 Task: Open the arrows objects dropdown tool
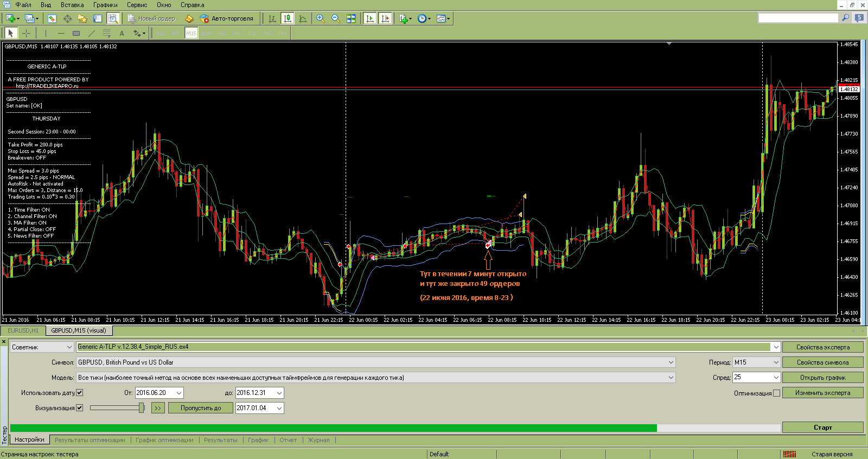point(139,33)
